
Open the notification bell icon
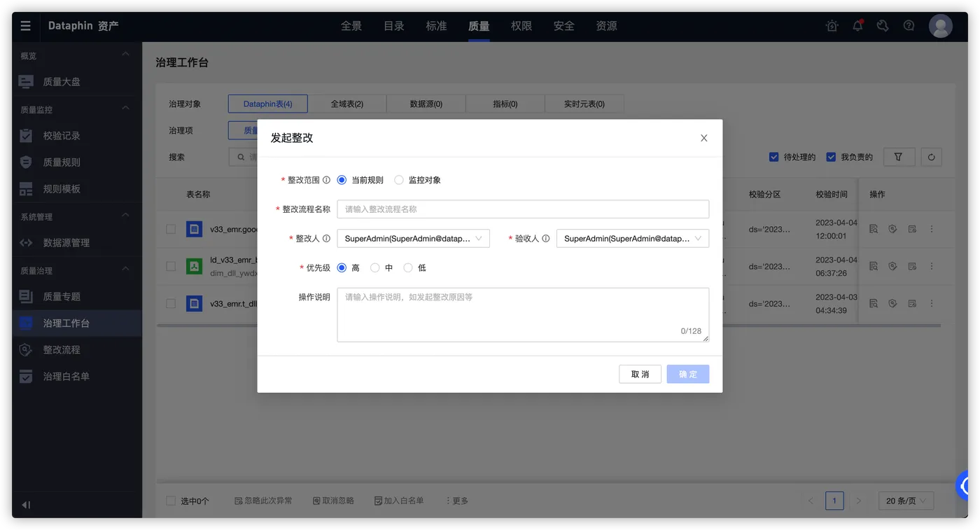857,26
